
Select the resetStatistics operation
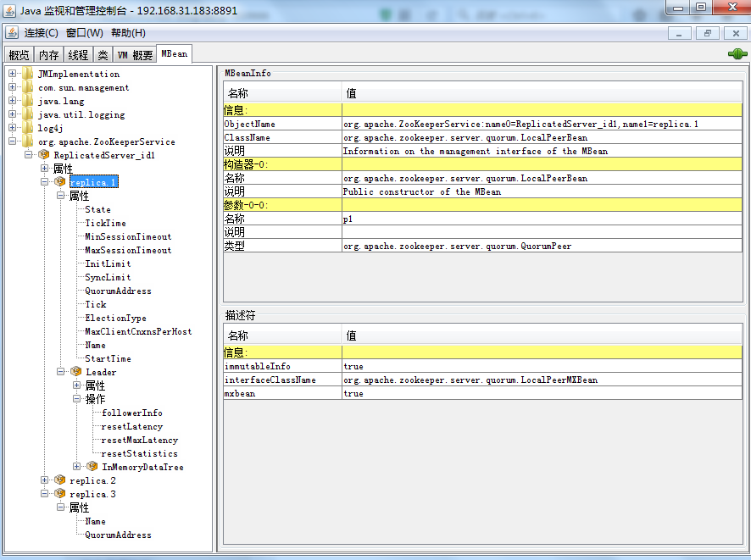pyautogui.click(x=139, y=453)
